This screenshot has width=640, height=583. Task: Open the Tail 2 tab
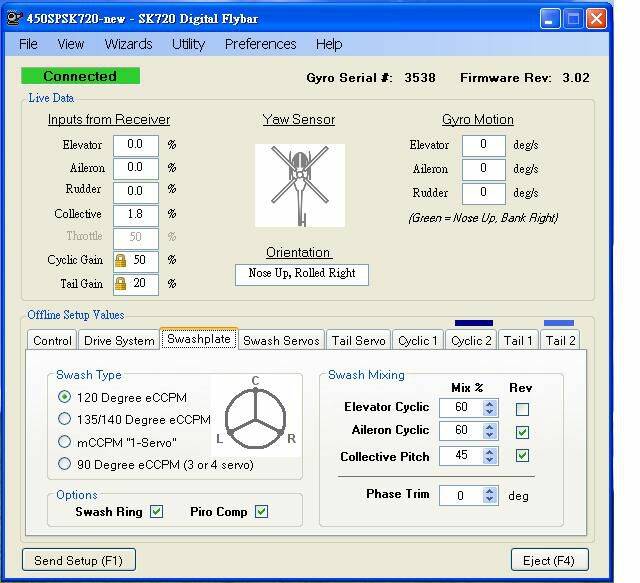point(560,340)
